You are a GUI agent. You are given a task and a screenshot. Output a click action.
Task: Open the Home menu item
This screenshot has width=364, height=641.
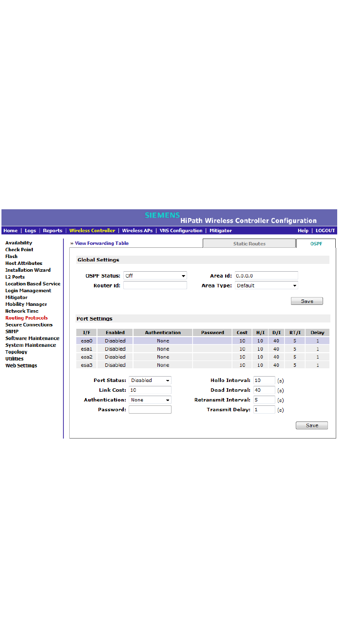11,231
